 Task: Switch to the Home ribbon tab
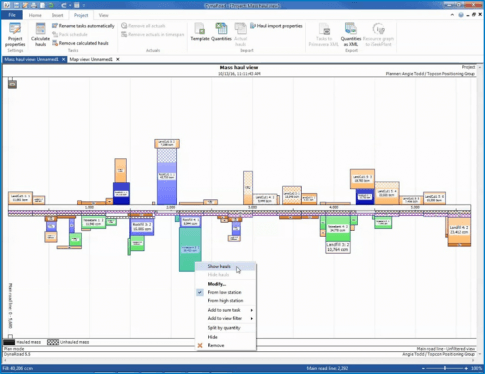35,15
